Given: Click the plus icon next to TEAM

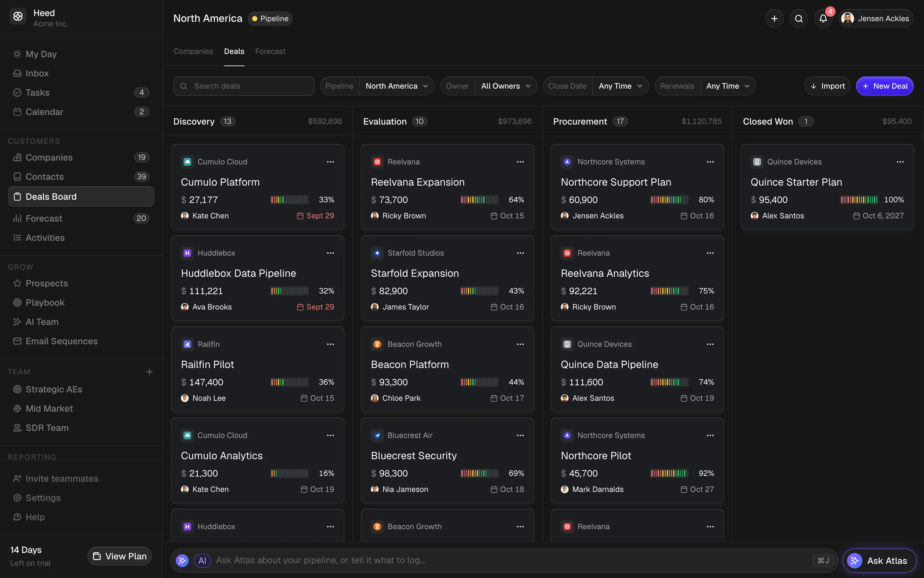Looking at the screenshot, I should (149, 372).
